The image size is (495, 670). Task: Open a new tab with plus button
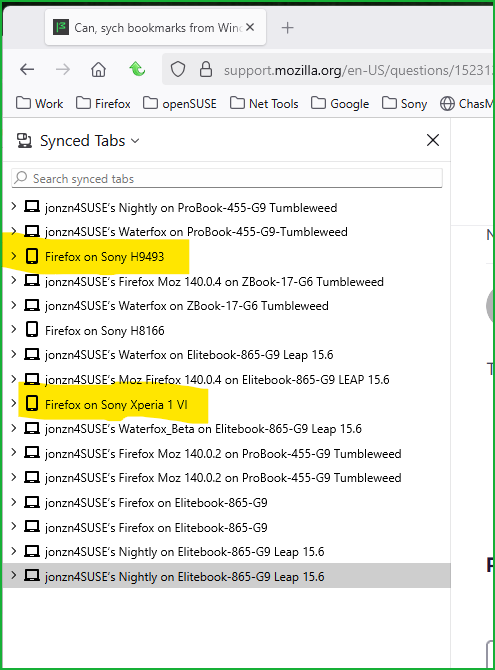pyautogui.click(x=288, y=28)
